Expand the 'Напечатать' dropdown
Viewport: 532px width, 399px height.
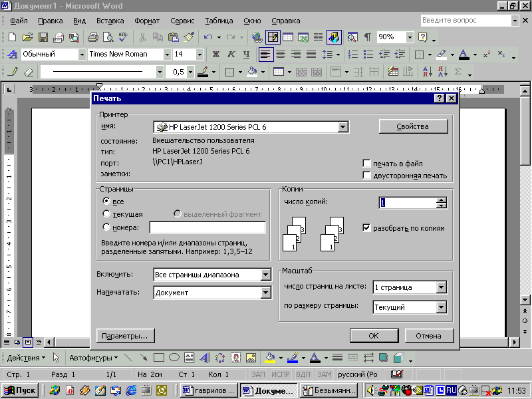click(265, 293)
